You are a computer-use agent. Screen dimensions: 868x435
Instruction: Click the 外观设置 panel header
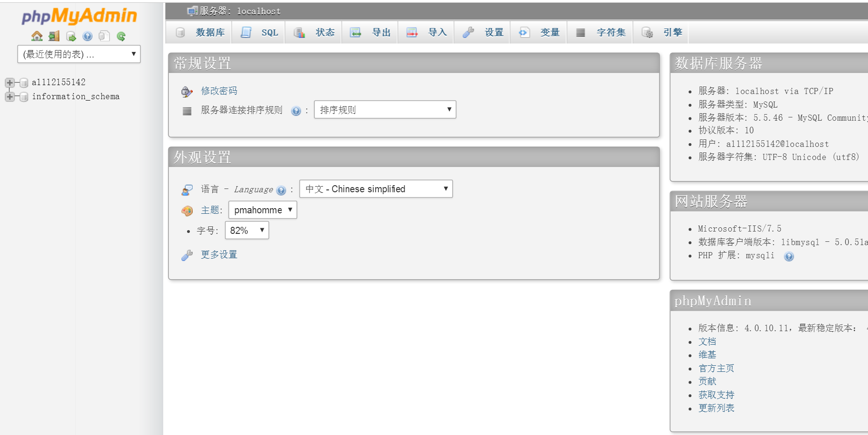click(x=414, y=157)
